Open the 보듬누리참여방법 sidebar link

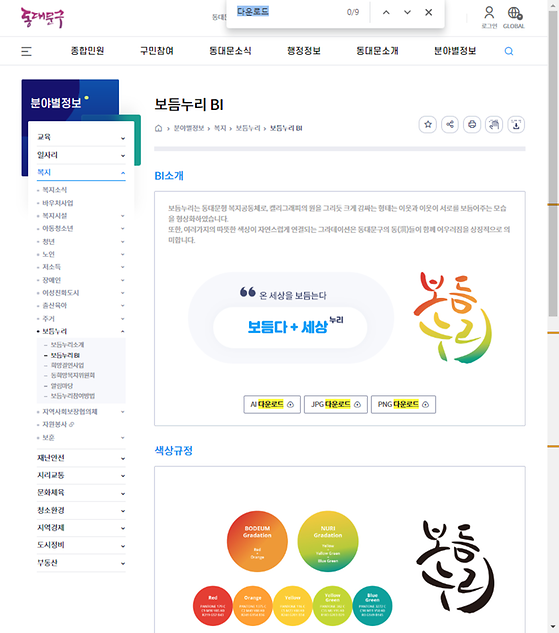coord(73,396)
